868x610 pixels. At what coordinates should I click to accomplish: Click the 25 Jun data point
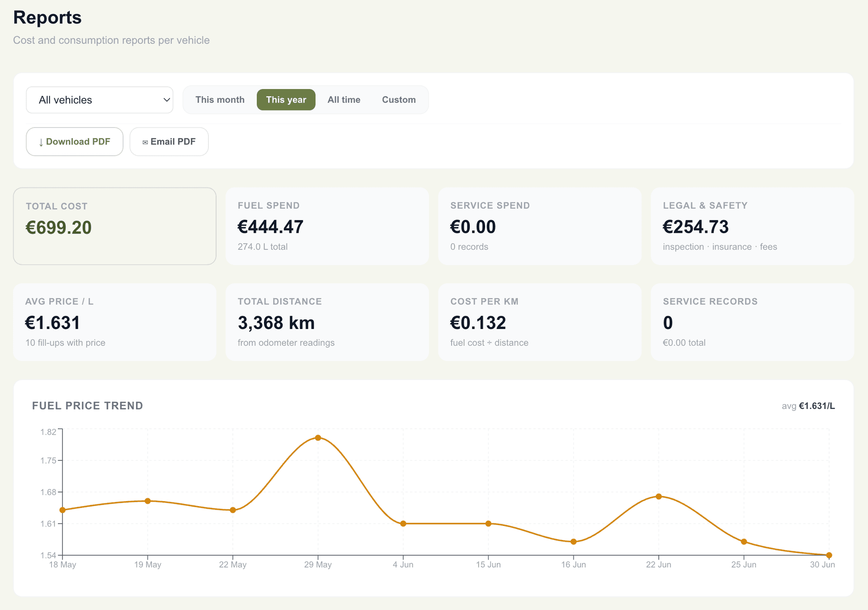pos(744,542)
